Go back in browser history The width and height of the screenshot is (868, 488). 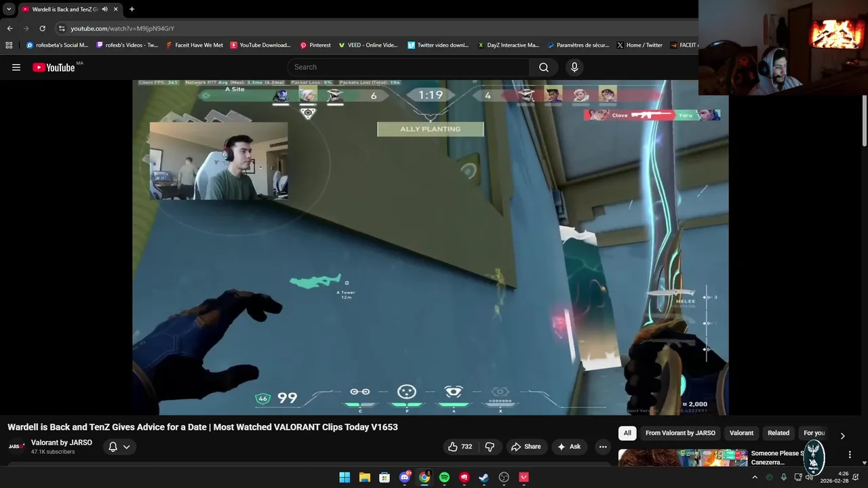pyautogui.click(x=9, y=28)
